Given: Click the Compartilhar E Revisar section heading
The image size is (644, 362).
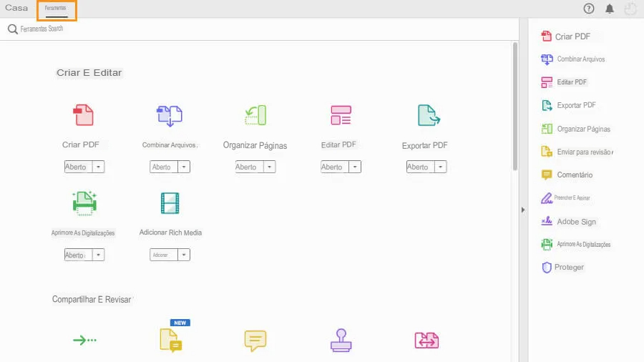Looking at the screenshot, I should (x=92, y=300).
